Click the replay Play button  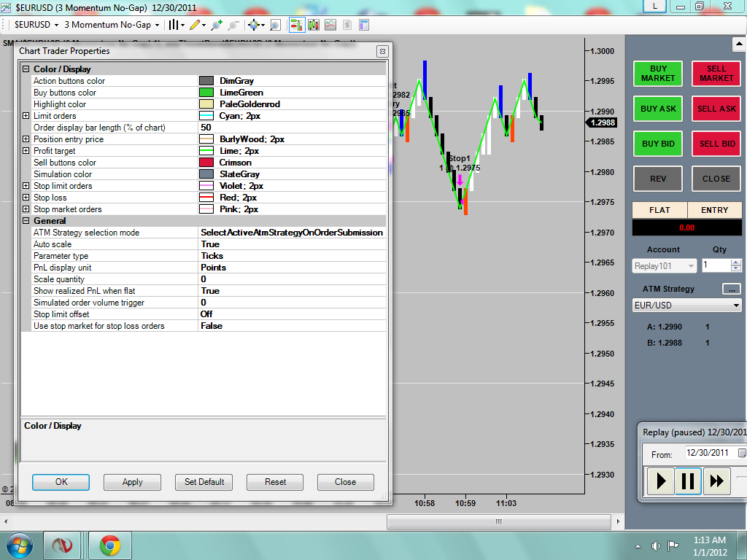coord(660,481)
